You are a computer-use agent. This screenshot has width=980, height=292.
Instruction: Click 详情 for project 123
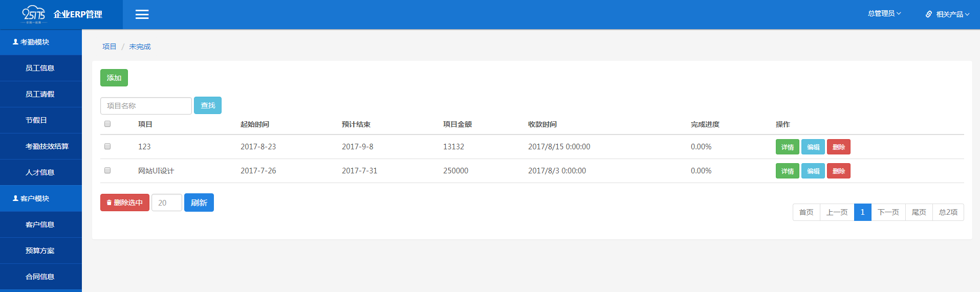point(787,147)
